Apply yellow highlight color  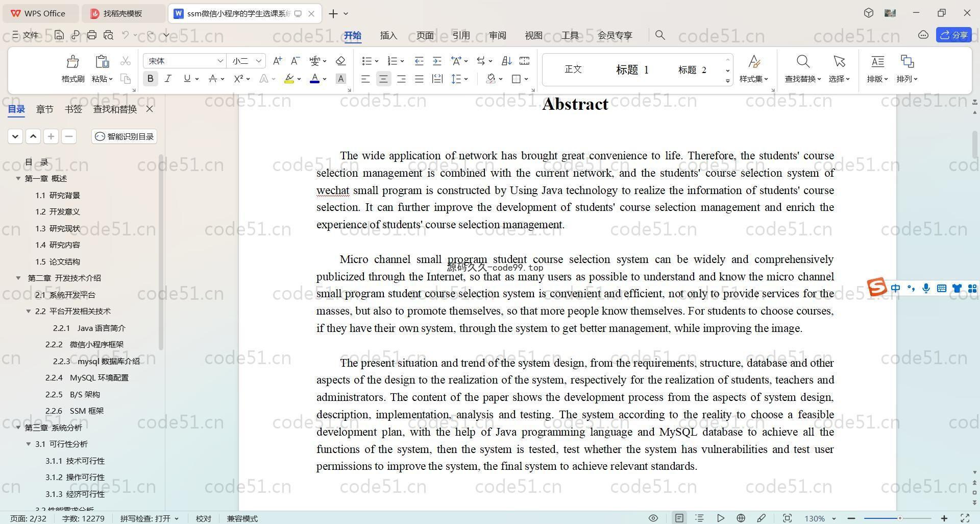click(289, 79)
